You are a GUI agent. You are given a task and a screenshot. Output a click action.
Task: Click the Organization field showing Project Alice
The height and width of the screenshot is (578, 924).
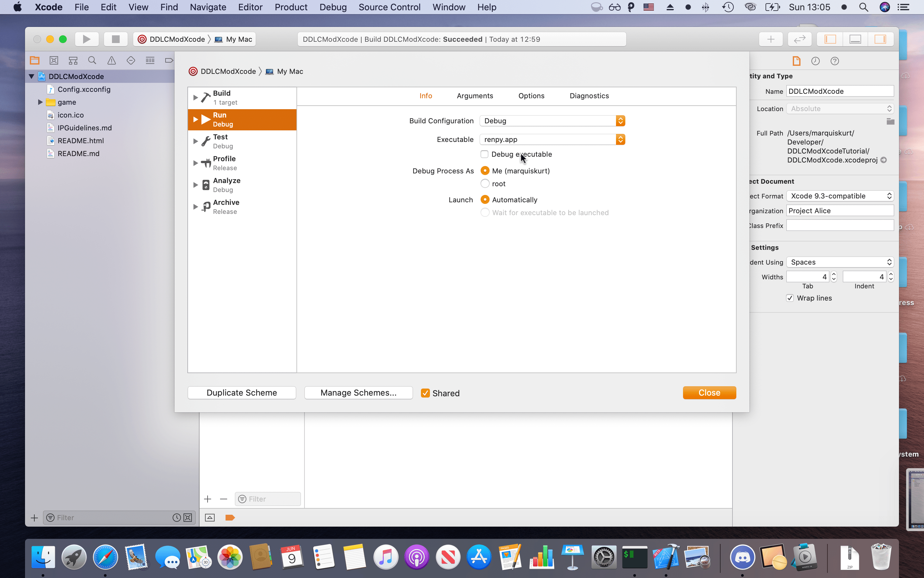coord(840,211)
